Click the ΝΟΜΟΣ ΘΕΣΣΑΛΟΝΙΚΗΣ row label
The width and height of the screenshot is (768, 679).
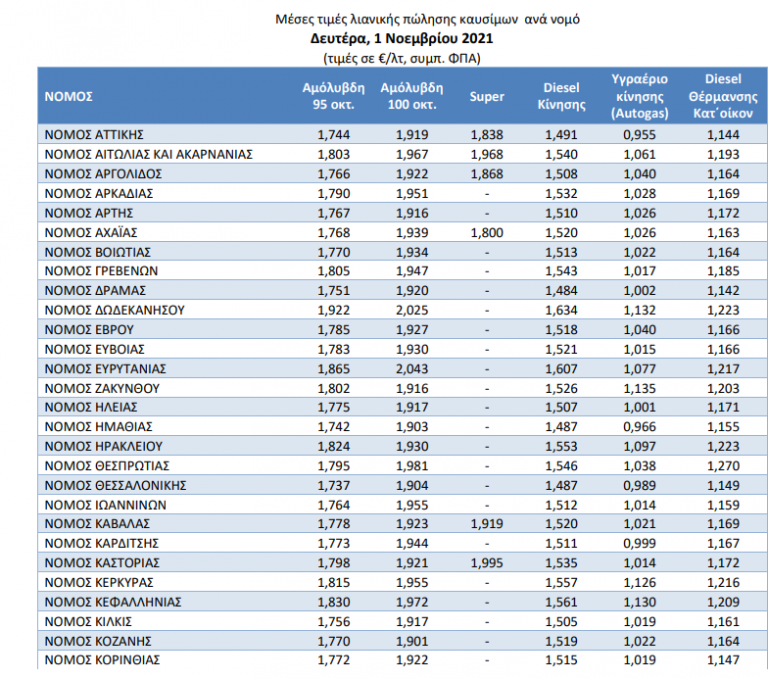click(x=116, y=485)
